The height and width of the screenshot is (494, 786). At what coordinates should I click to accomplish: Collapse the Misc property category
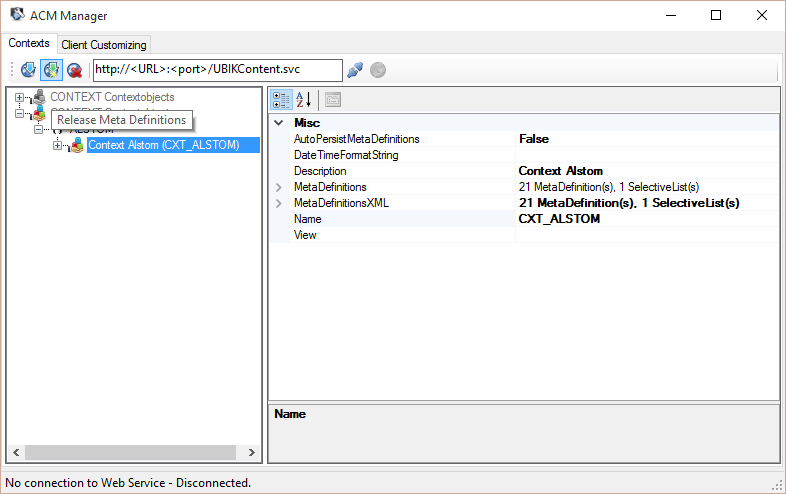click(279, 123)
